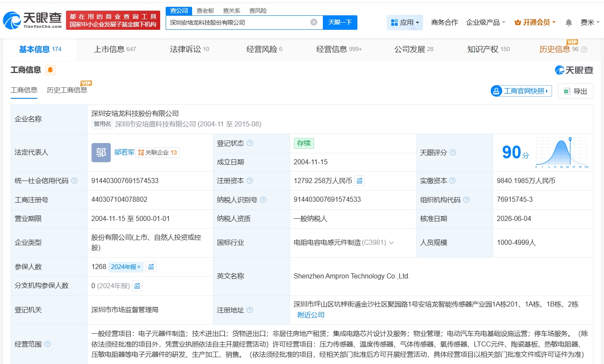The width and height of the screenshot is (604, 364).
Task: Open the 附近公司 link
Action: [x=311, y=315]
